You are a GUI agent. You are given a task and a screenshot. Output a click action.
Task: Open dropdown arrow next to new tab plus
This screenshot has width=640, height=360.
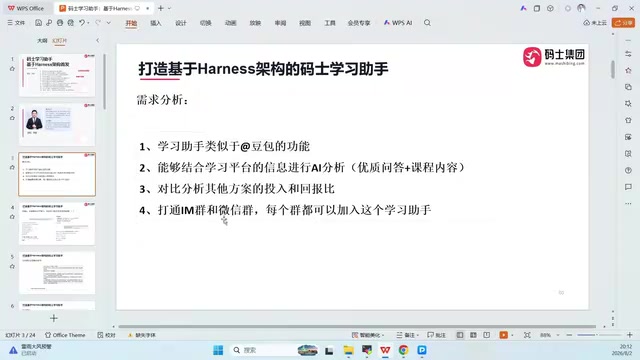click(169, 8)
